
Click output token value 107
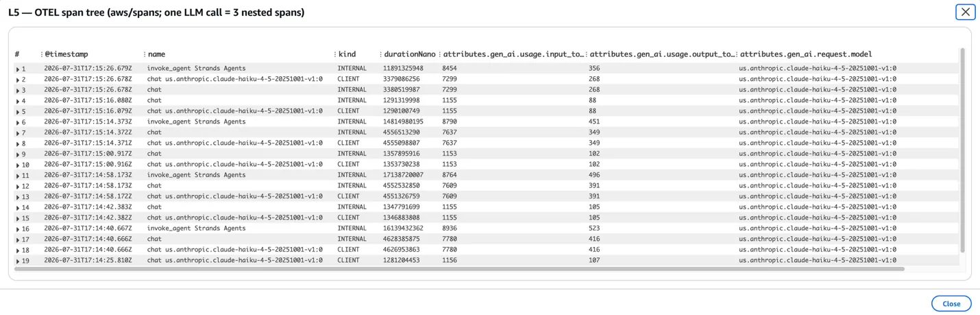tap(594, 260)
